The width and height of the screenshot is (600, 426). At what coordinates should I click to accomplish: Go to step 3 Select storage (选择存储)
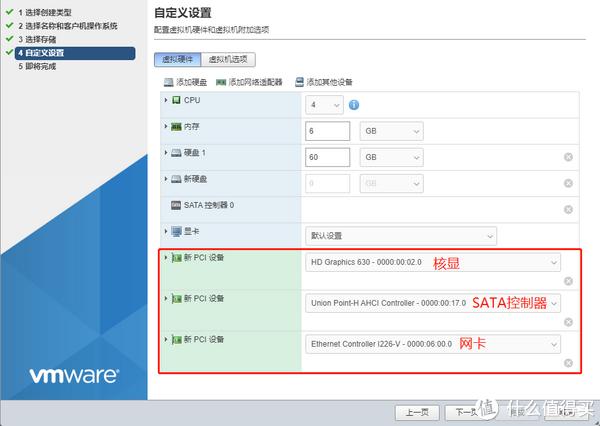(37, 39)
